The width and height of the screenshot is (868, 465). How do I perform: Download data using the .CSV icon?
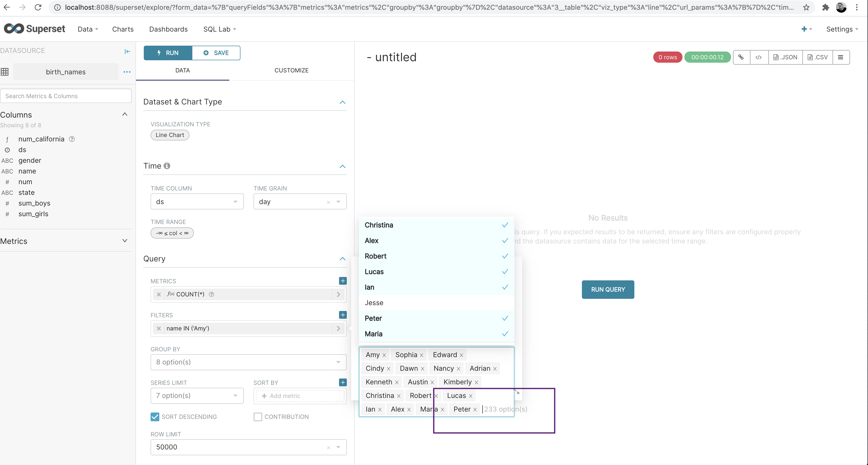[x=817, y=57]
